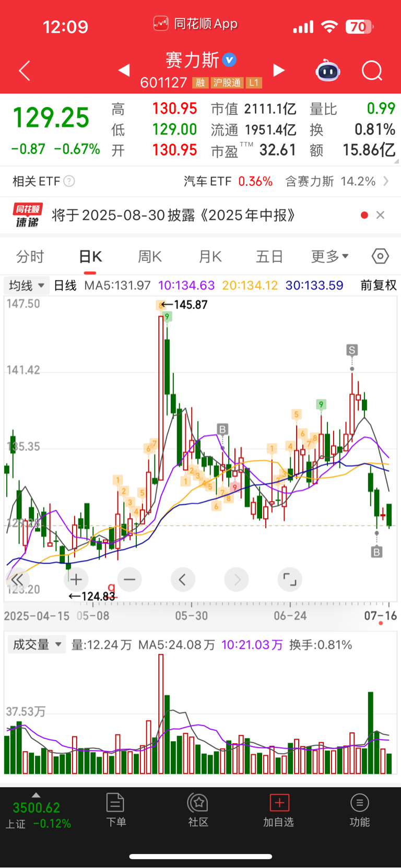Open 社区 community tab
Viewport: 401px width, 868px height.
(x=198, y=810)
